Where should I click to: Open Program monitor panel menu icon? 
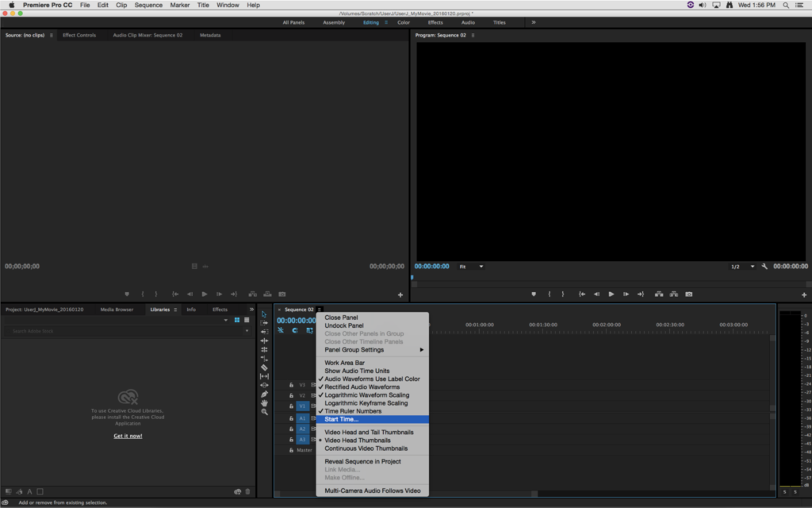click(x=473, y=35)
